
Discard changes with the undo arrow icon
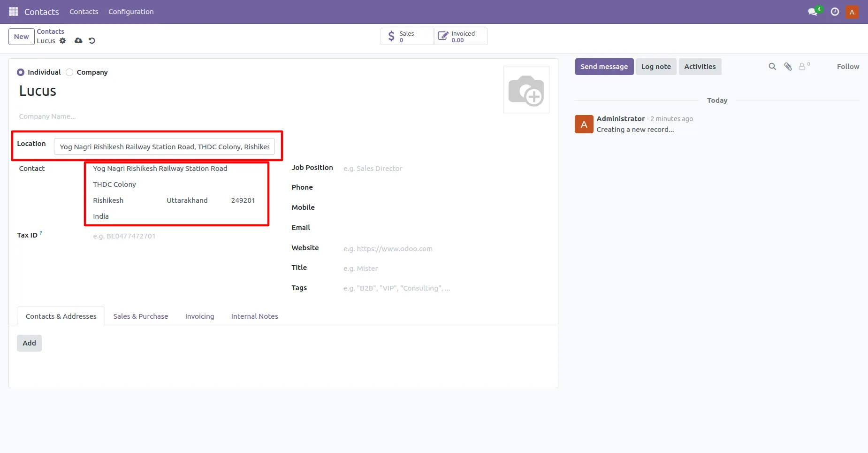pyautogui.click(x=92, y=41)
